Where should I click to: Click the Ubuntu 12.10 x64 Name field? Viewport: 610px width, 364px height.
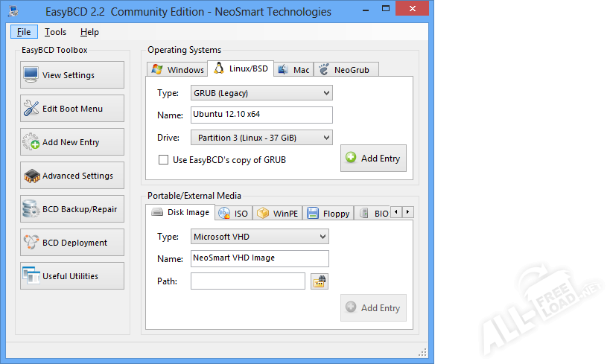coord(261,115)
